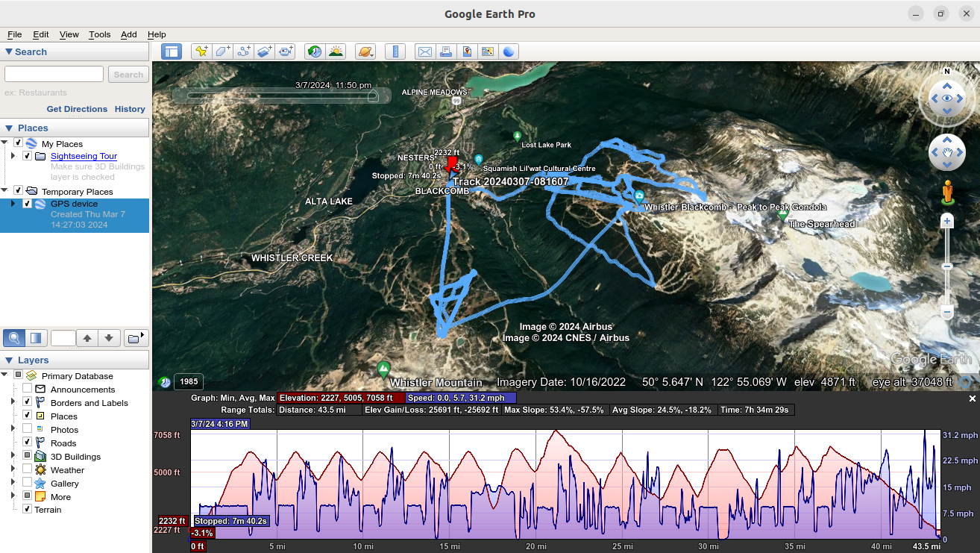Click the Record a Tour camera icon
This screenshot has width=980, height=553.
click(x=285, y=51)
